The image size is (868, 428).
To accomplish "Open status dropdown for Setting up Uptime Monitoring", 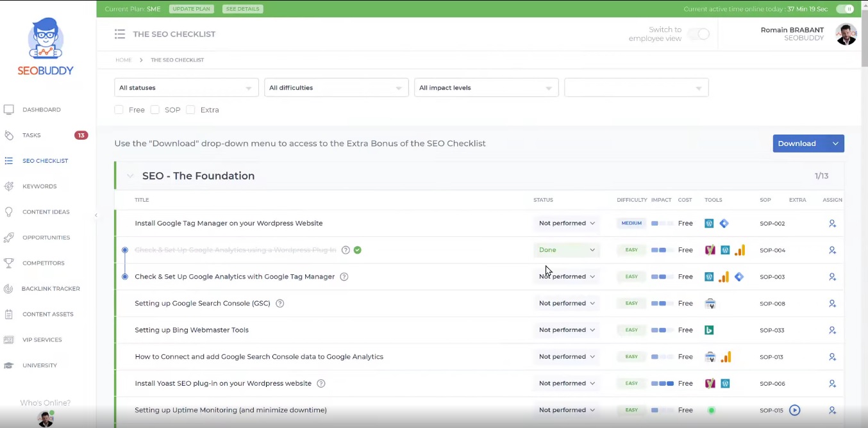I will 567,410.
